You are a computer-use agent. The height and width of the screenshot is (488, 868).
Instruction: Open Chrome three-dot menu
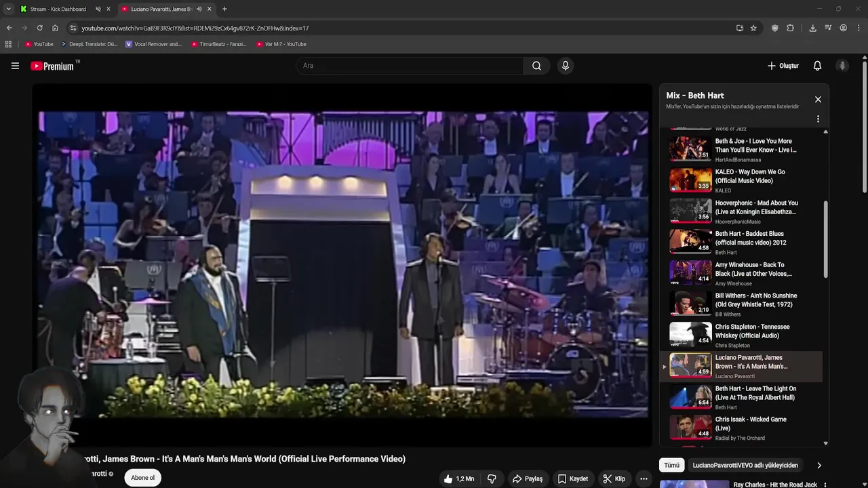coord(859,28)
